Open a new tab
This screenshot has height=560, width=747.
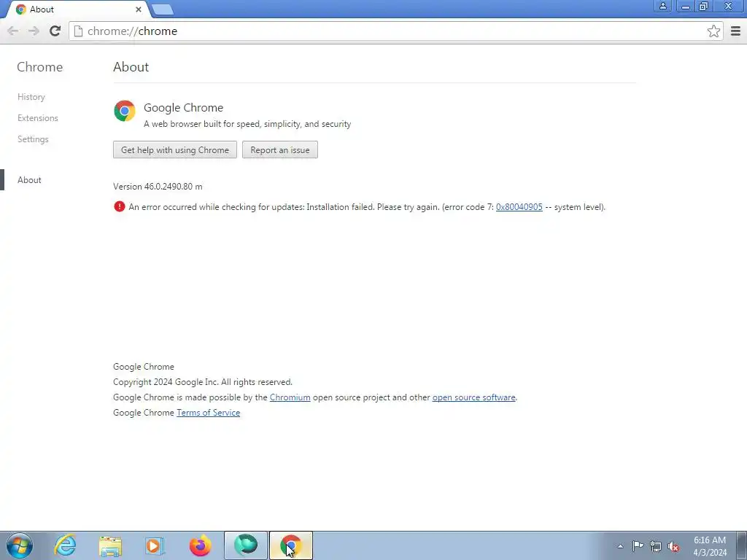[163, 9]
